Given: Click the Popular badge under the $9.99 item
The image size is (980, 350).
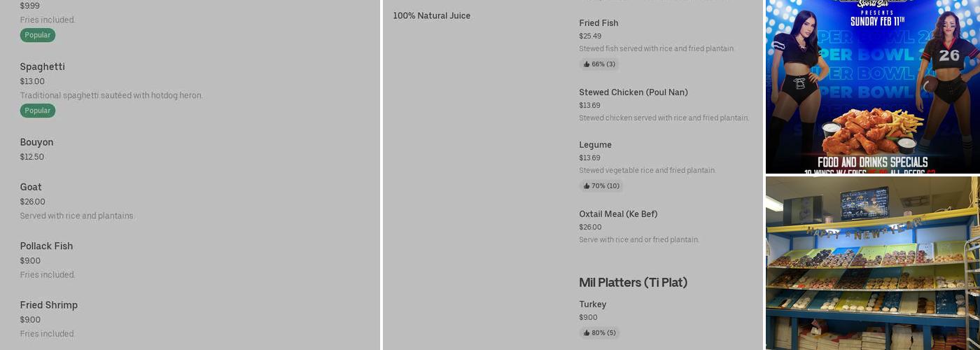Looking at the screenshot, I should (38, 35).
